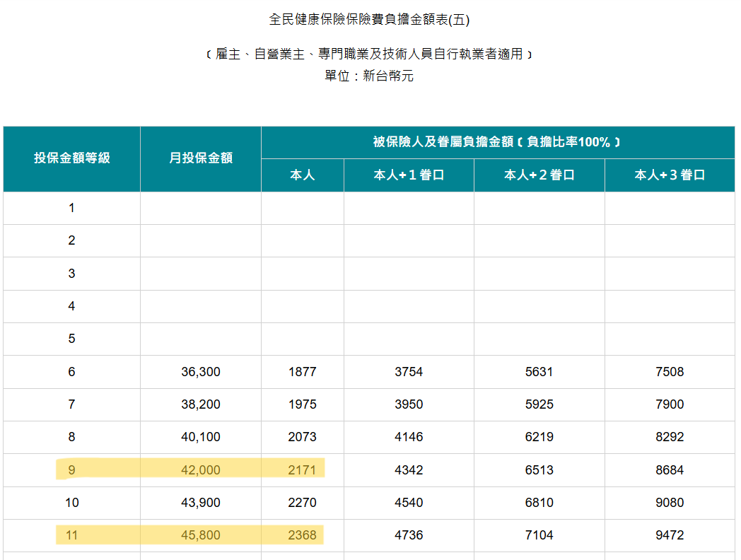The width and height of the screenshot is (741, 560).
Task: Click the 月投保金額 column header
Action: 200,158
